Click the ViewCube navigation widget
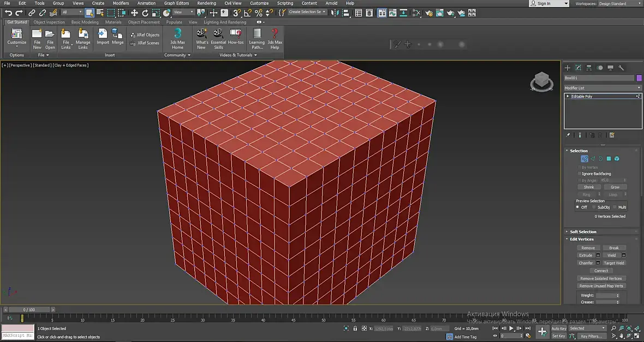The width and height of the screenshot is (644, 342). tap(541, 81)
